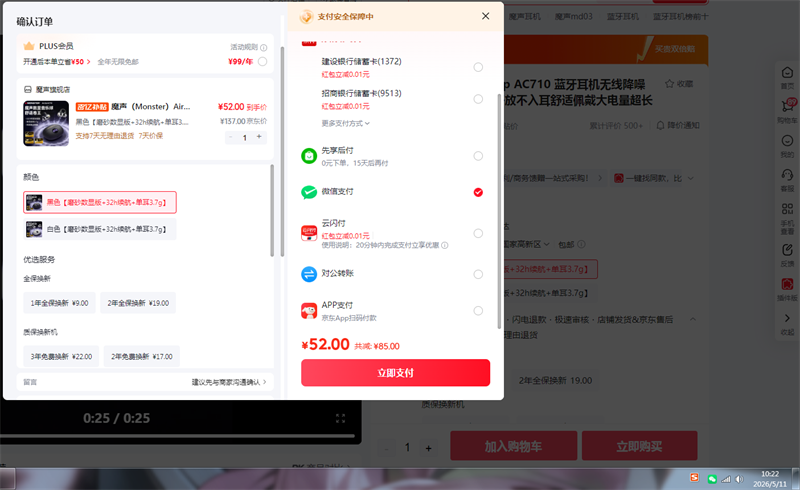Click the 包邮 info icon on product page

581,244
